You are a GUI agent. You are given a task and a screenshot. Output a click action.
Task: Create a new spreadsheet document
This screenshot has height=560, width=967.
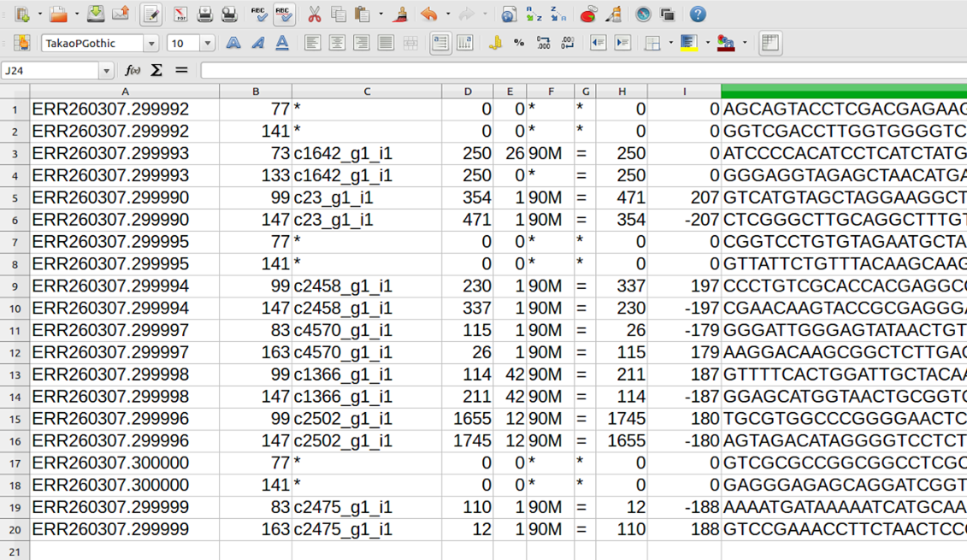23,15
